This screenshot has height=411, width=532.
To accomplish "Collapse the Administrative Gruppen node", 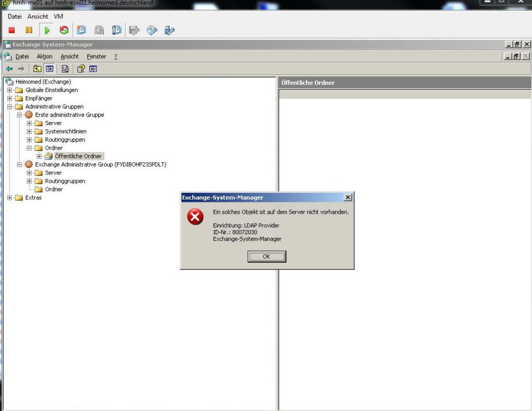I will click(9, 107).
